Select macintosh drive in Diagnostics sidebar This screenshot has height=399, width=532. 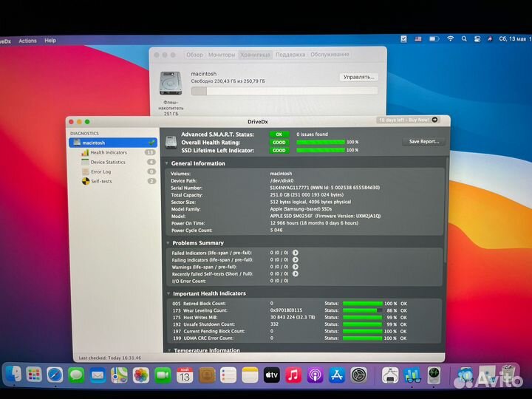[113, 143]
